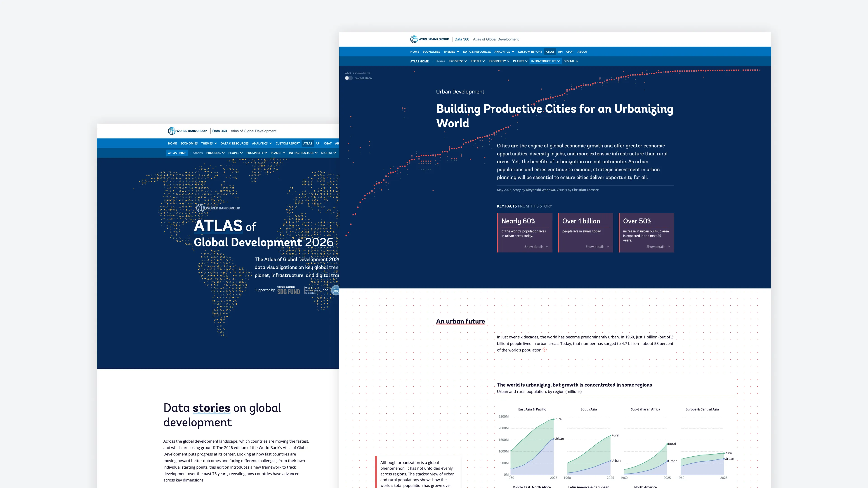The image size is (868, 488).
Task: Open Data & Resources in right window
Action: [477, 52]
